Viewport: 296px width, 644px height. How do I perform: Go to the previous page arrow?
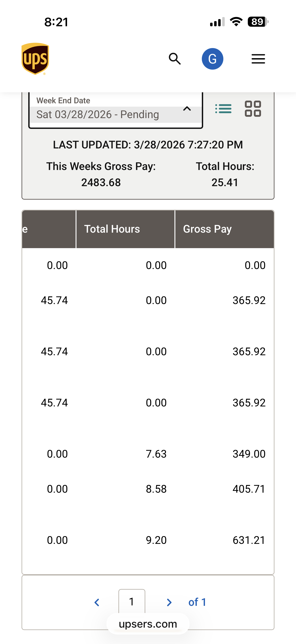97,602
